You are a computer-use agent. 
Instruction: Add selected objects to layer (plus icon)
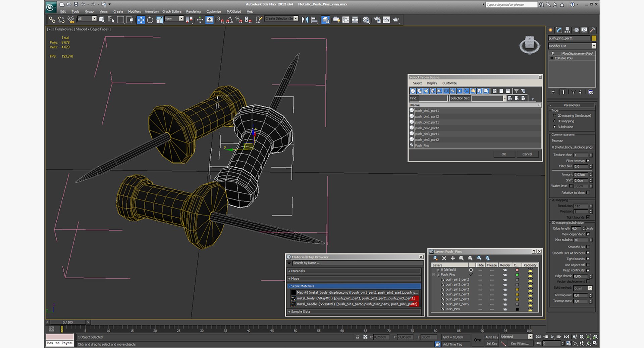click(x=453, y=258)
